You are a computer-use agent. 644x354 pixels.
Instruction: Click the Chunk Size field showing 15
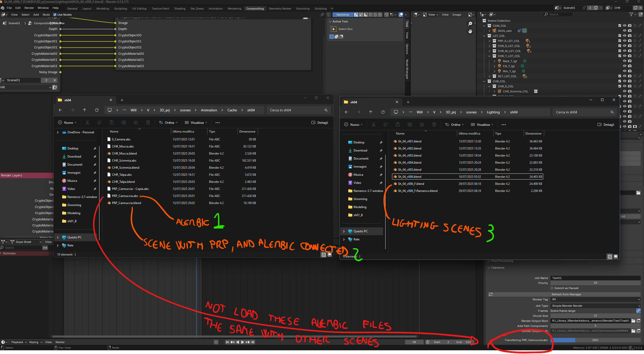click(x=595, y=316)
